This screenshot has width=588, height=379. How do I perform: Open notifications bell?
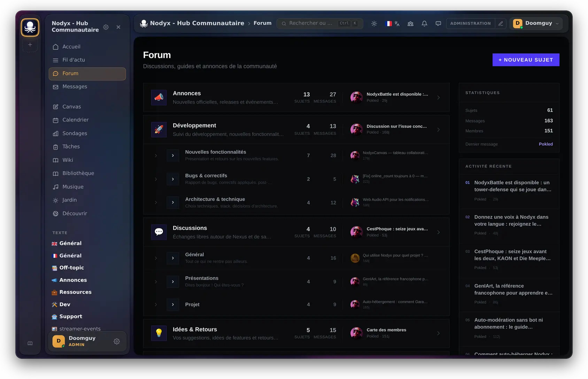coord(424,23)
